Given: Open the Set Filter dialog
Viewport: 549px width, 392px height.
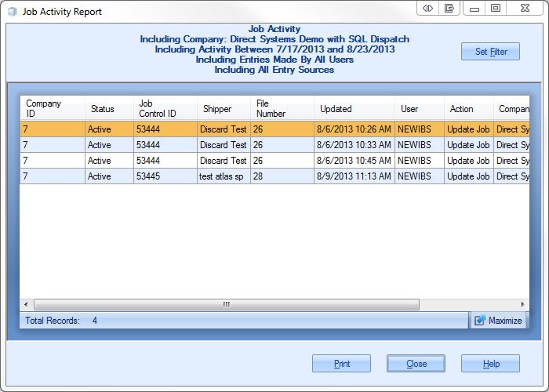Looking at the screenshot, I should tap(491, 52).
